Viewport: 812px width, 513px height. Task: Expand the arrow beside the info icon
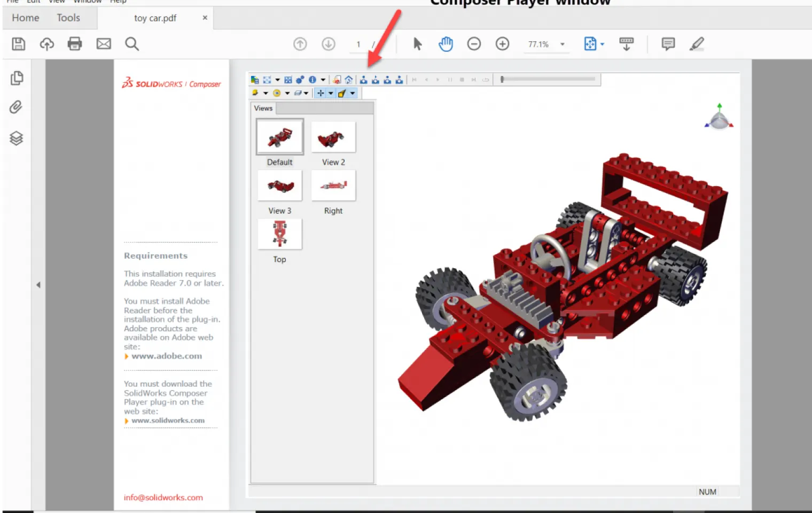point(323,80)
